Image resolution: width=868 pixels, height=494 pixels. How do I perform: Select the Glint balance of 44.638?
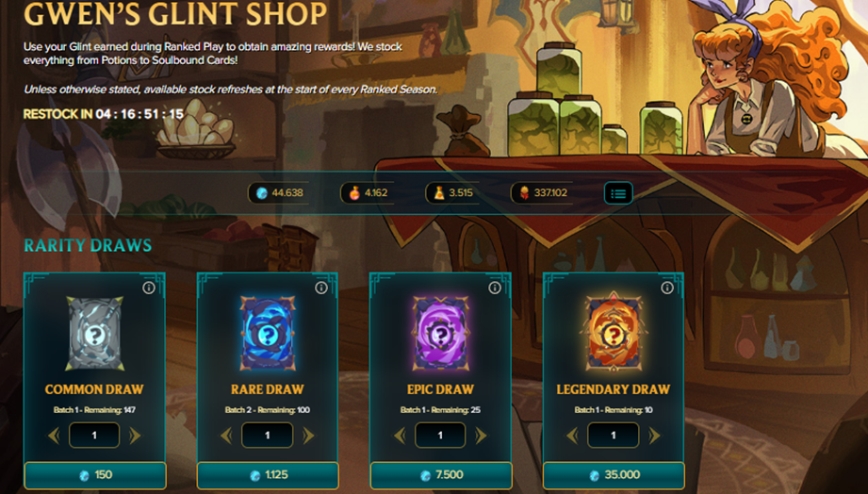[278, 192]
